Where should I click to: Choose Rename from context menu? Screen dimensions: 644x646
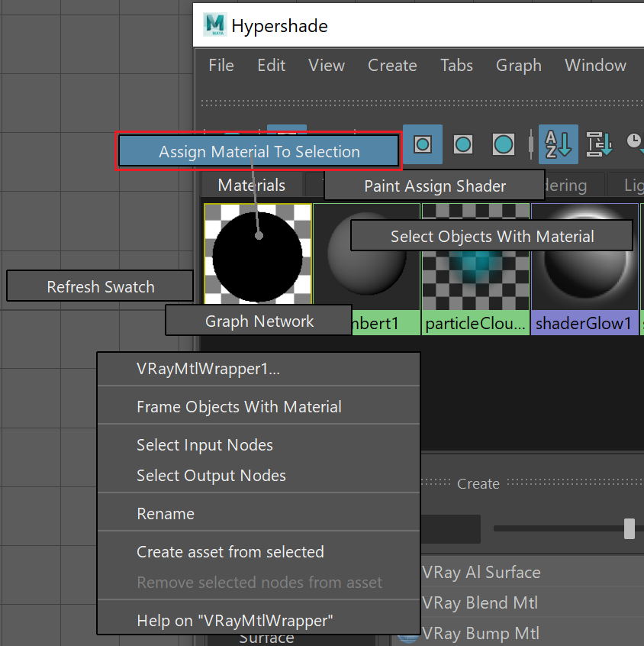pyautogui.click(x=259, y=514)
